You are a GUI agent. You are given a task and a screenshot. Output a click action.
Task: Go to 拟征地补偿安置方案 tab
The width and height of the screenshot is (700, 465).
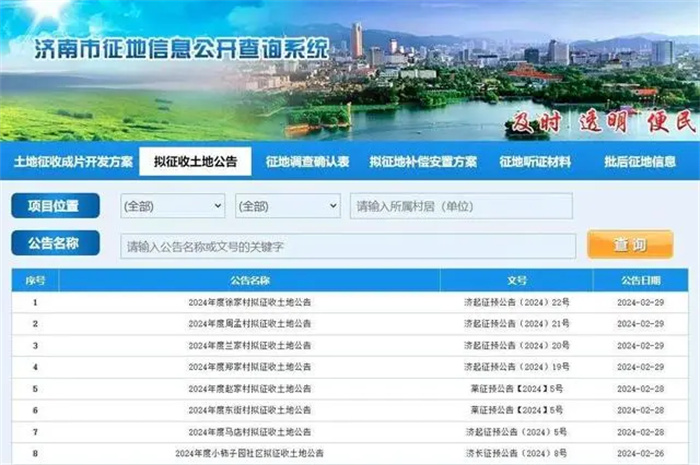pos(423,162)
